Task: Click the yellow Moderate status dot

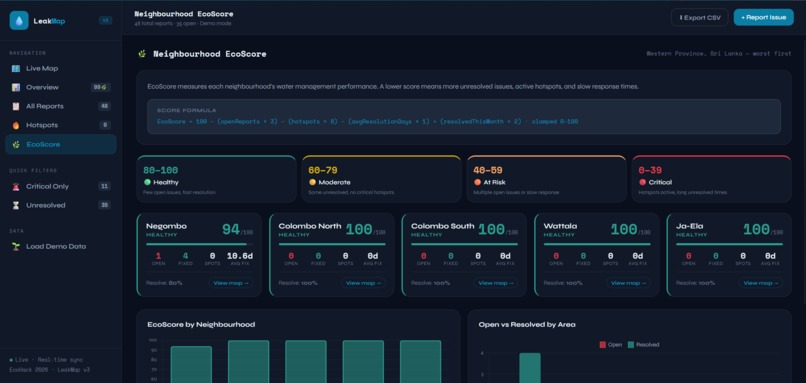Action: tap(312, 183)
